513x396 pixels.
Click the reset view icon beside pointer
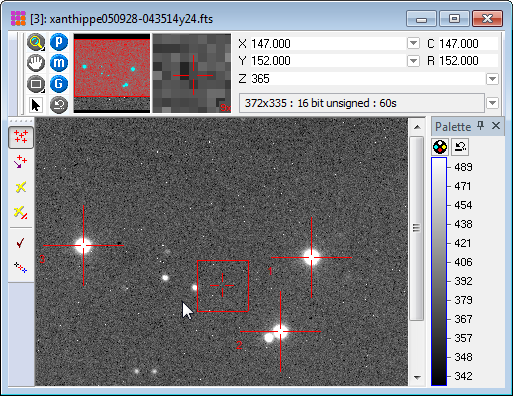click(59, 105)
